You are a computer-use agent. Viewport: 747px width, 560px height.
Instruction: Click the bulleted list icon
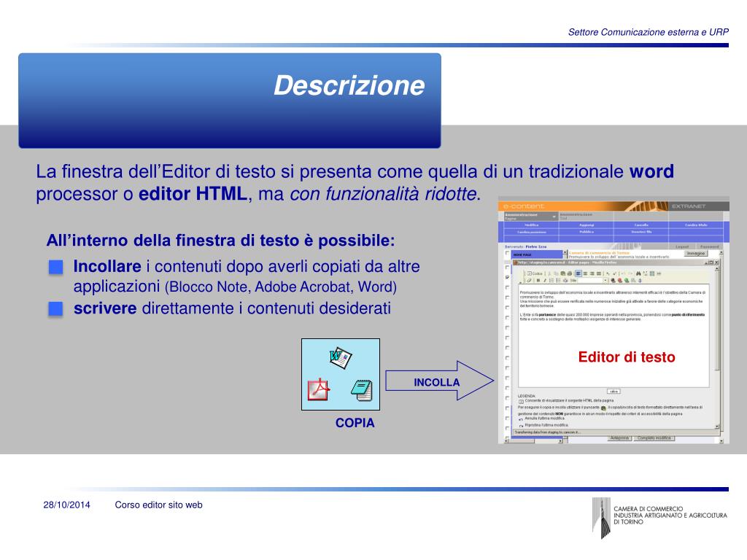coord(558,281)
